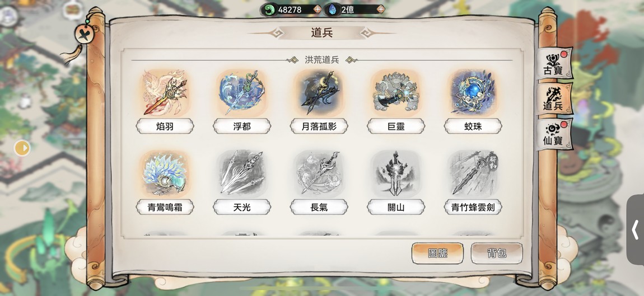
Task: Open the 背包 backpack button
Action: coord(497,253)
